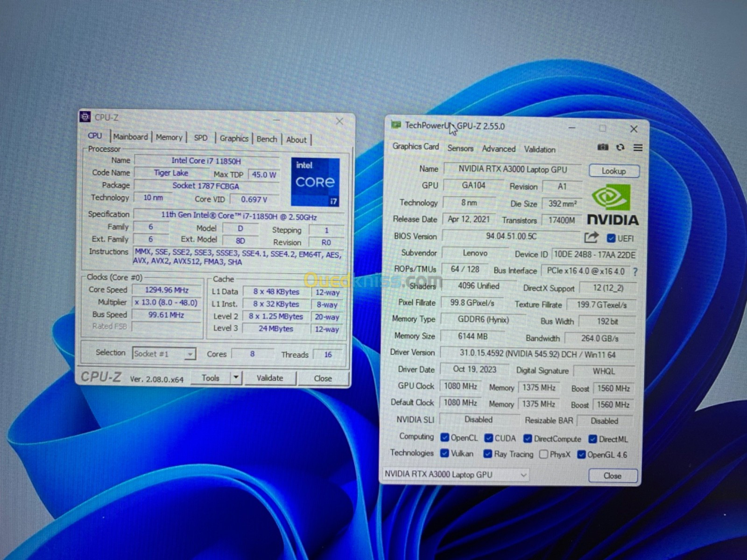This screenshot has width=747, height=560.
Task: Click the Specification field in CPU-Z
Action: (x=239, y=217)
